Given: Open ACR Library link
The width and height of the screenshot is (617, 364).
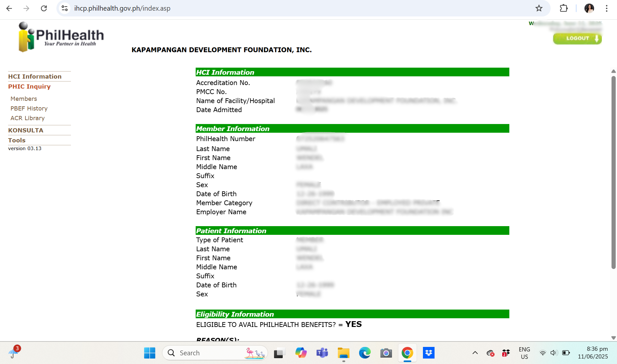Looking at the screenshot, I should (28, 118).
